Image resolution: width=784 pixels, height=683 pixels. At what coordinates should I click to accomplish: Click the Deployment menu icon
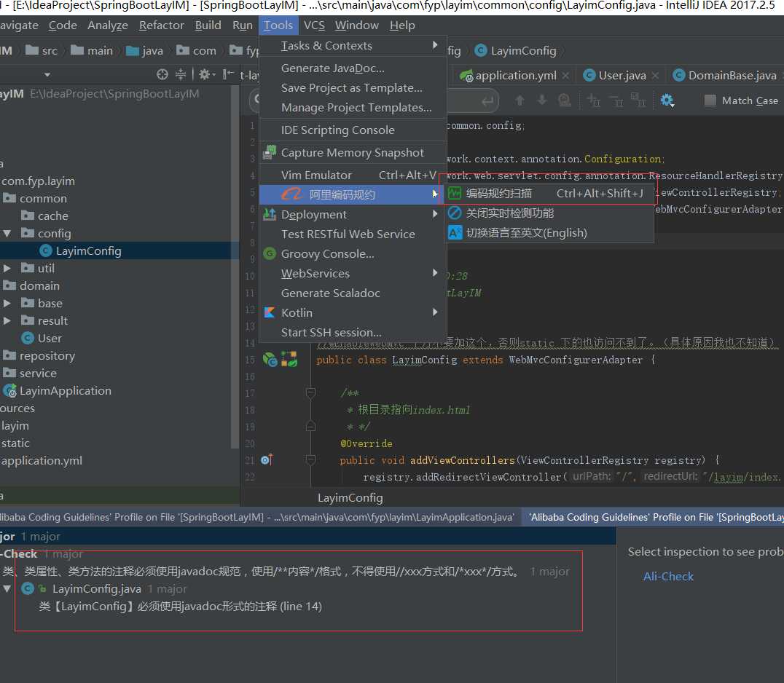coord(270,214)
